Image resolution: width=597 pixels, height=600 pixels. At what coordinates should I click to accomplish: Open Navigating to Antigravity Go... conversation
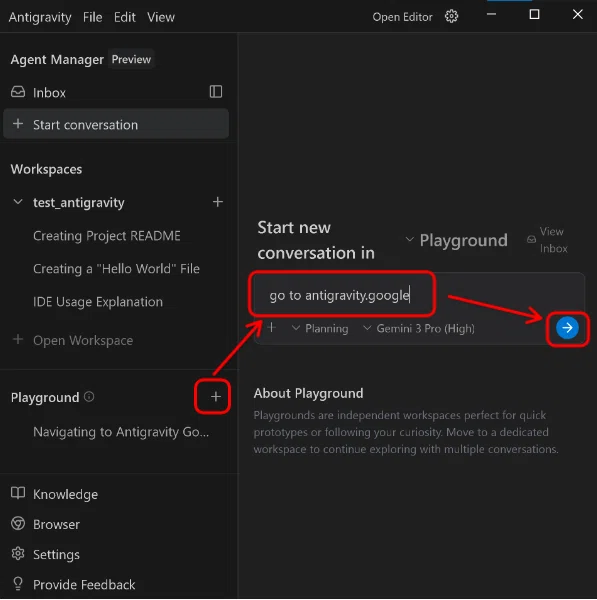pyautogui.click(x=121, y=432)
